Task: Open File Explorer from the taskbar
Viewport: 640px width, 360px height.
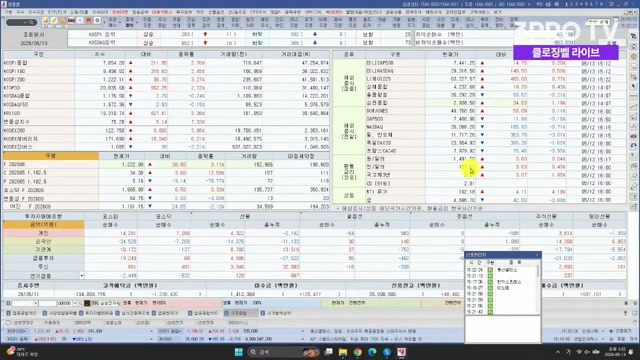Action: point(343,352)
